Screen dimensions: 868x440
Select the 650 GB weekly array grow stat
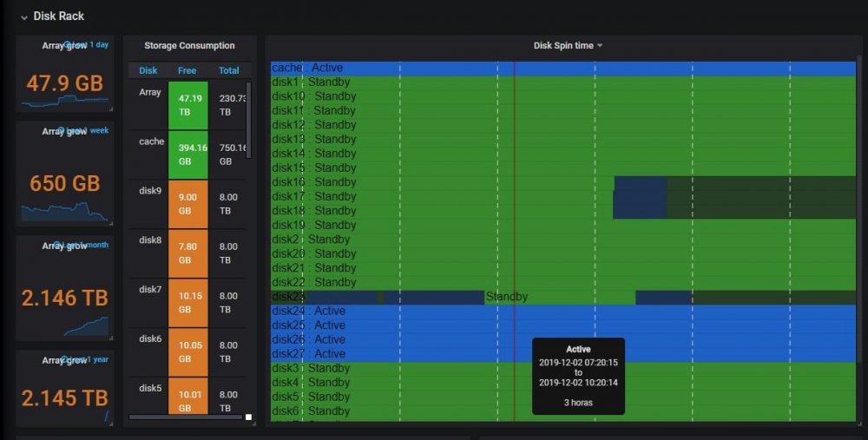[65, 183]
